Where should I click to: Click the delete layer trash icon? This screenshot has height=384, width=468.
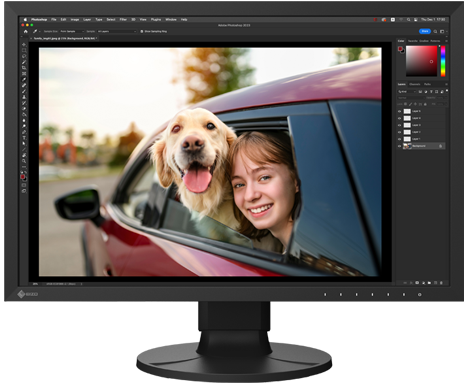pos(441,283)
